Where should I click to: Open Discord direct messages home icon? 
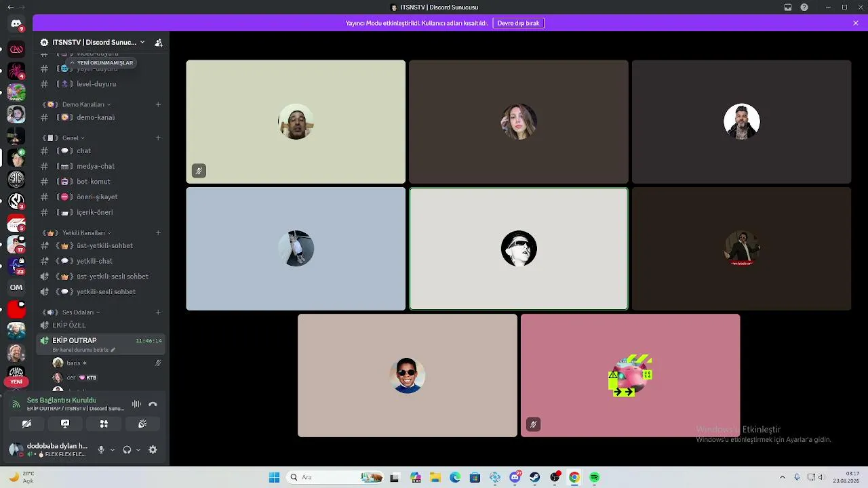[x=16, y=24]
